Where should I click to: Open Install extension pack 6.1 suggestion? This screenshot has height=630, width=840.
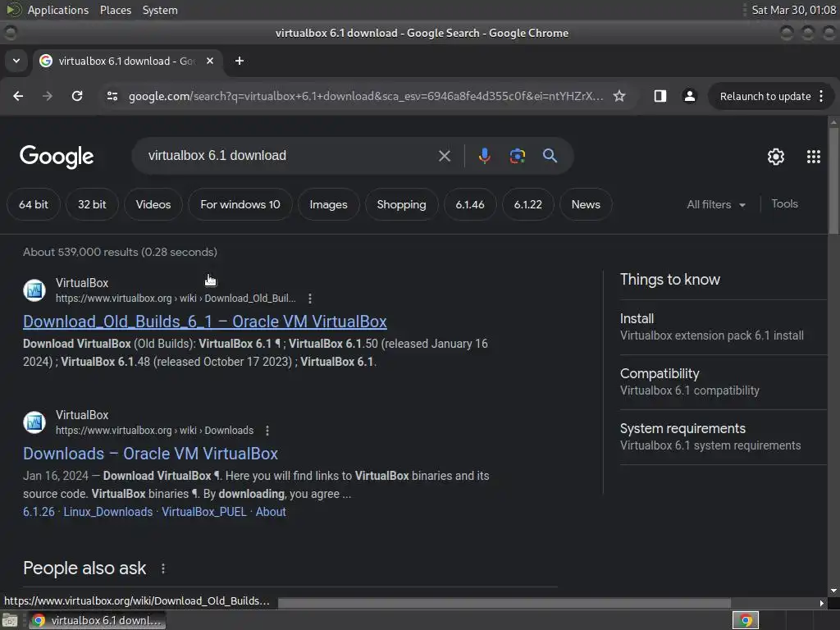pos(724,327)
